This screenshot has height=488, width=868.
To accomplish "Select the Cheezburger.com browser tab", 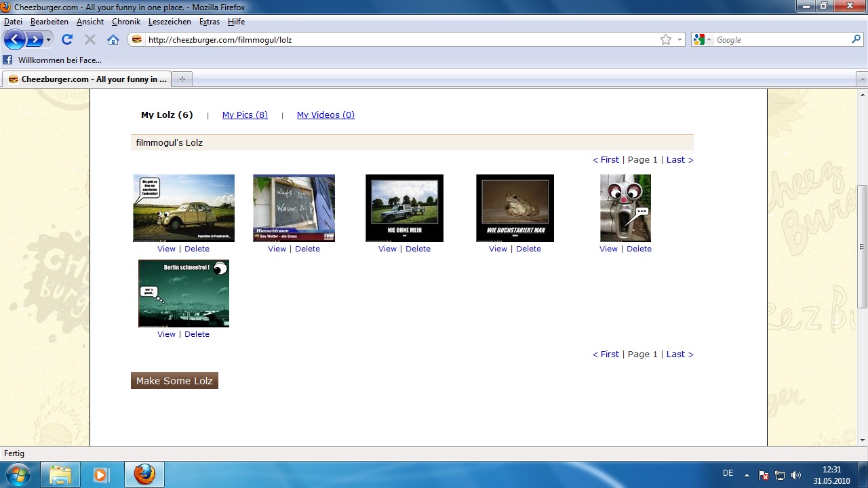I will pos(87,79).
